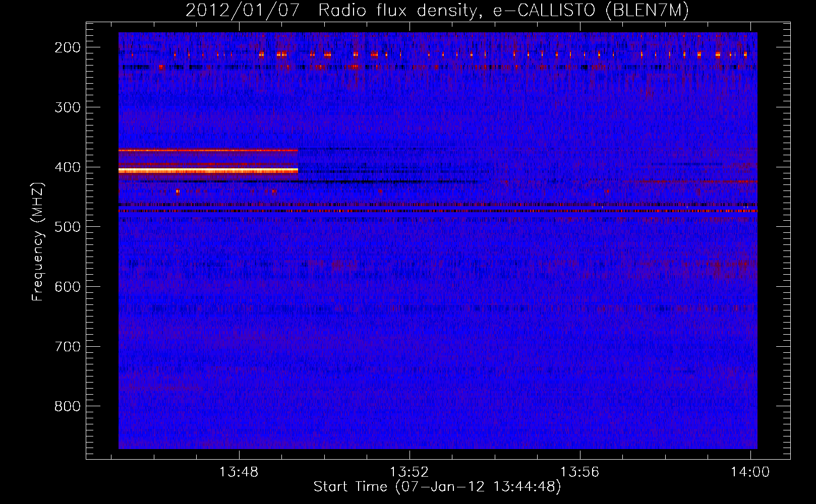Click the 'Frequency (MHZ)' axis label
Image resolution: width=816 pixels, height=504 pixels.
[x=38, y=242]
